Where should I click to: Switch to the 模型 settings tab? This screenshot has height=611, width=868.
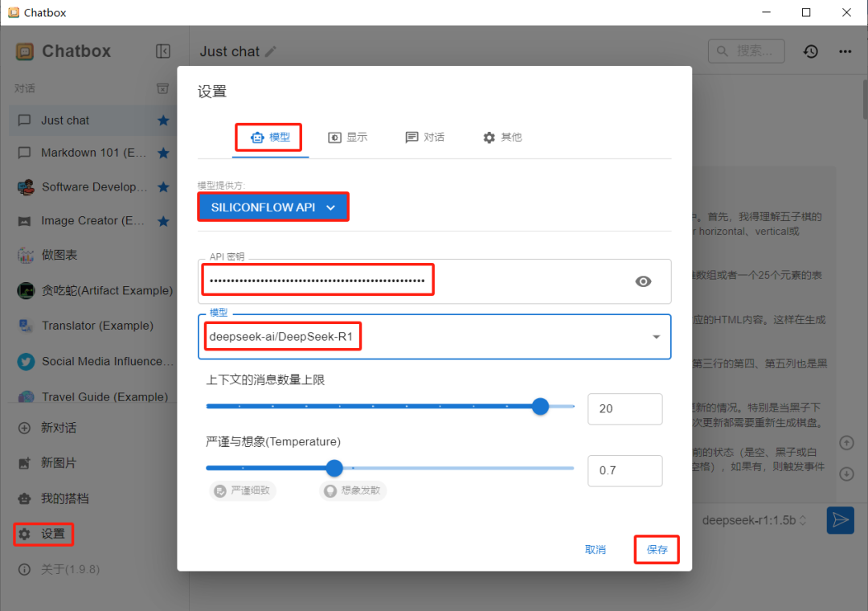pyautogui.click(x=270, y=137)
